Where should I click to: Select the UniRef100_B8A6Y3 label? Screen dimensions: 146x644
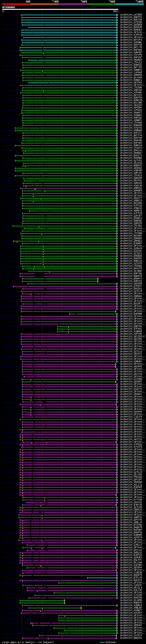(x=131, y=279)
